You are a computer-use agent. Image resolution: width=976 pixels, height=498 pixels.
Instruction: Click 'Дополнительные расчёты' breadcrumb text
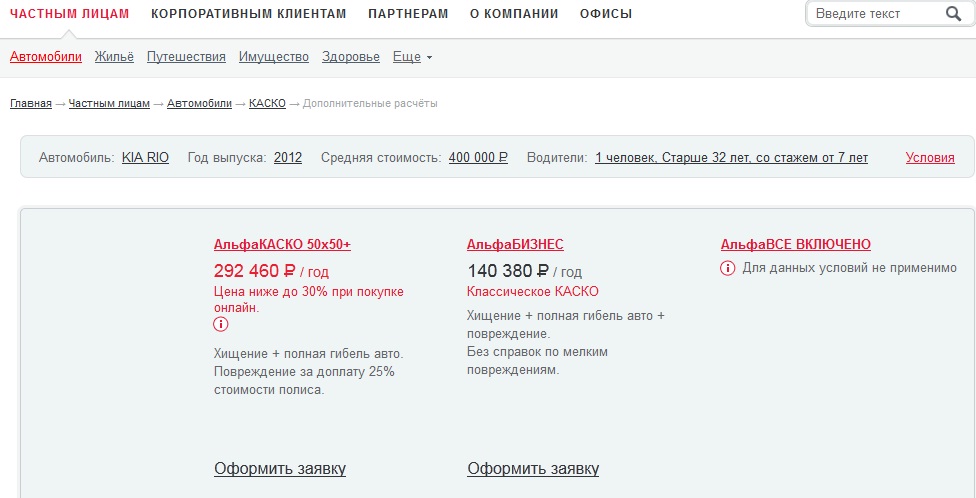coord(370,103)
